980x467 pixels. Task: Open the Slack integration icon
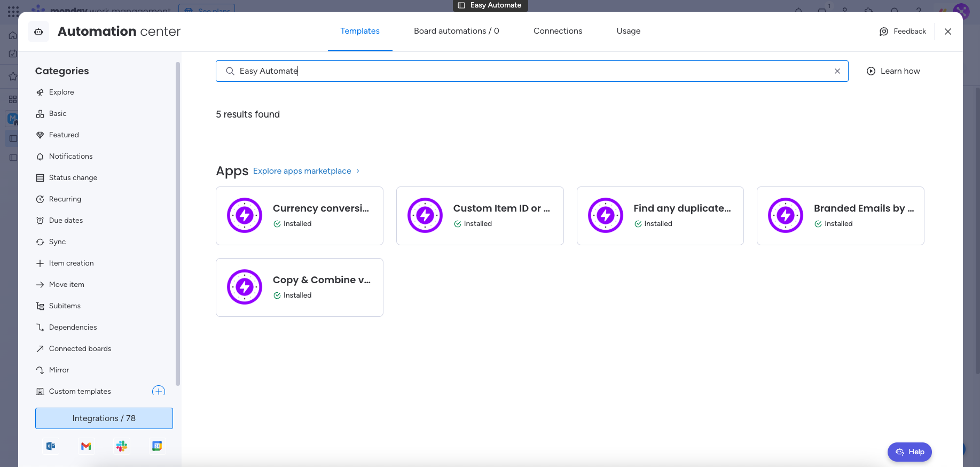(x=122, y=446)
